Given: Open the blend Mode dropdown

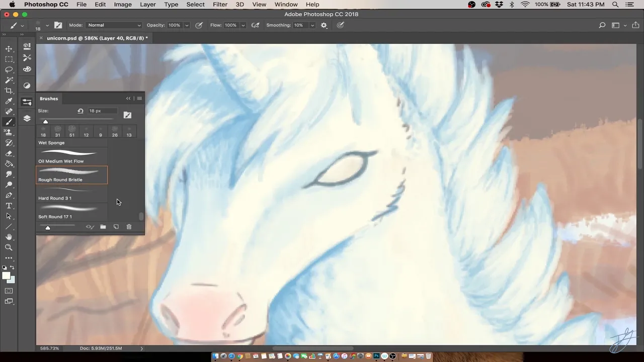Looking at the screenshot, I should [x=114, y=25].
